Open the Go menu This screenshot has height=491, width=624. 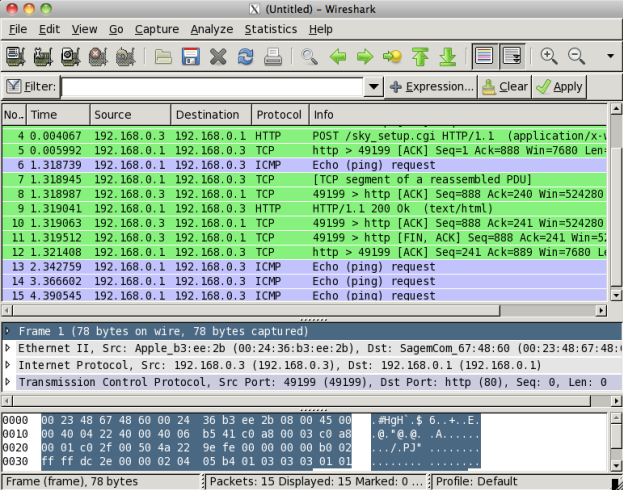pos(116,29)
